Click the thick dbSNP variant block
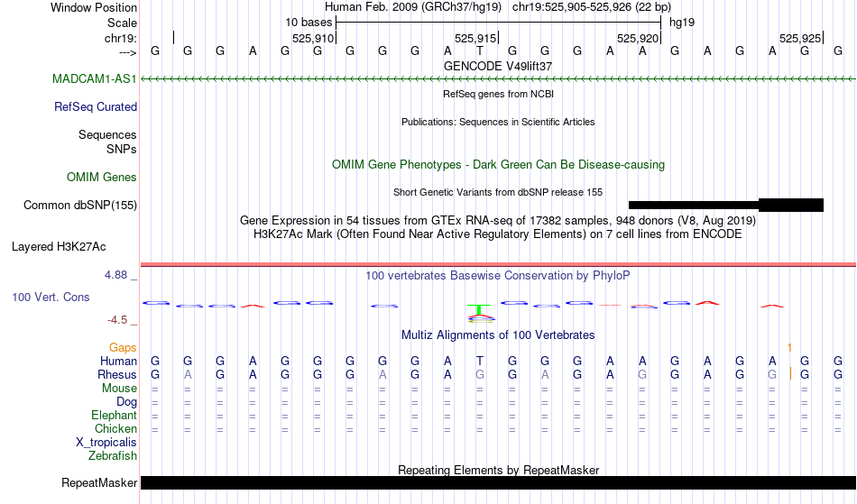 pyautogui.click(x=791, y=205)
